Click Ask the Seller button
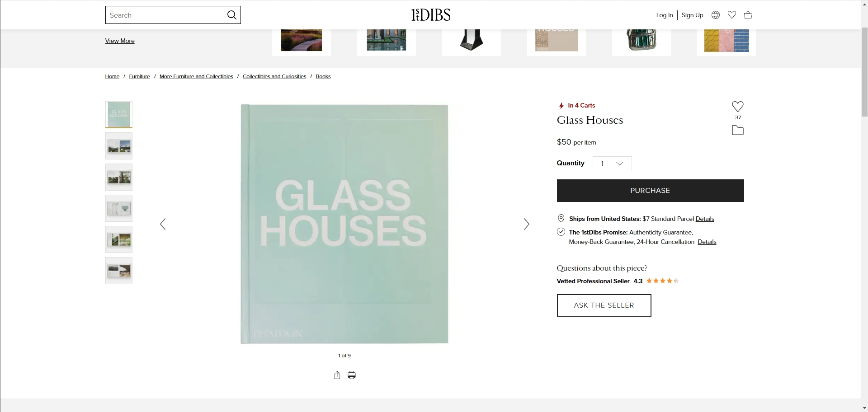This screenshot has width=868, height=412. pyautogui.click(x=604, y=305)
